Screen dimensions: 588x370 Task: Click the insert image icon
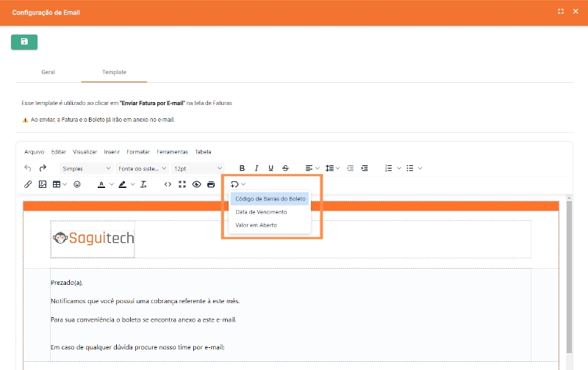(x=43, y=184)
